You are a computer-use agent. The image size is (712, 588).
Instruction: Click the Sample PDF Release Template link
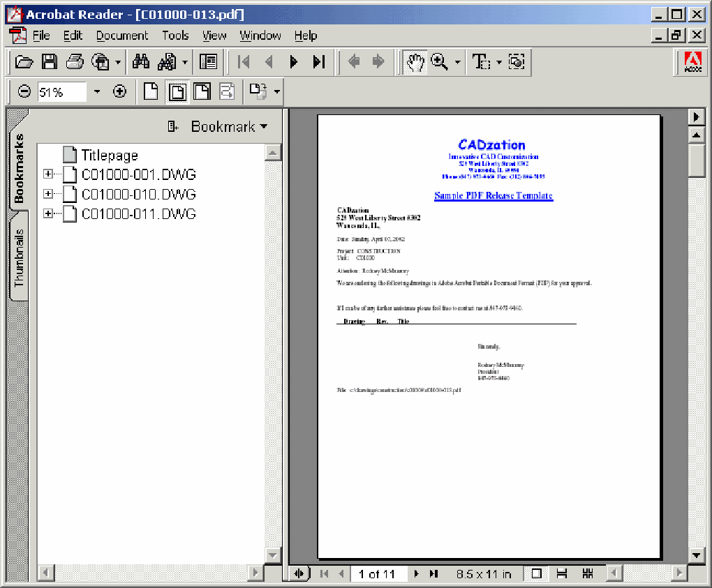(493, 195)
